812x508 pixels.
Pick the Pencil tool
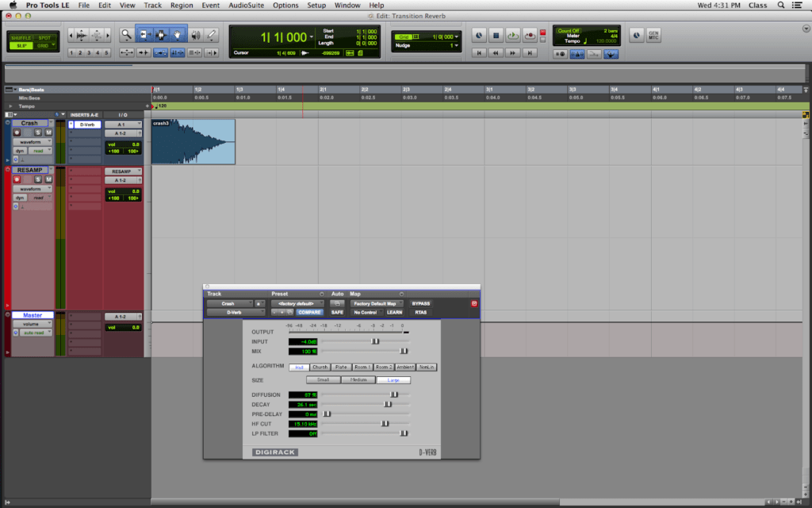coord(213,35)
